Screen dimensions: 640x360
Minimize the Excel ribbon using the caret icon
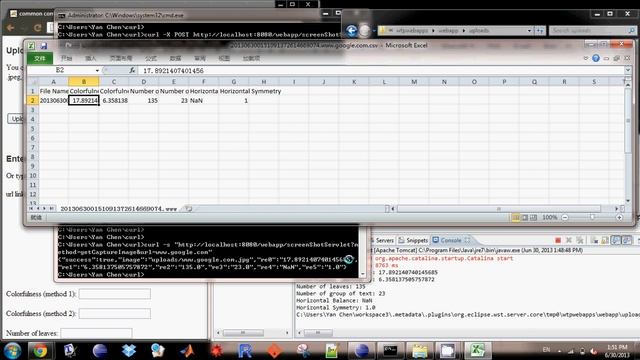tap(586, 58)
